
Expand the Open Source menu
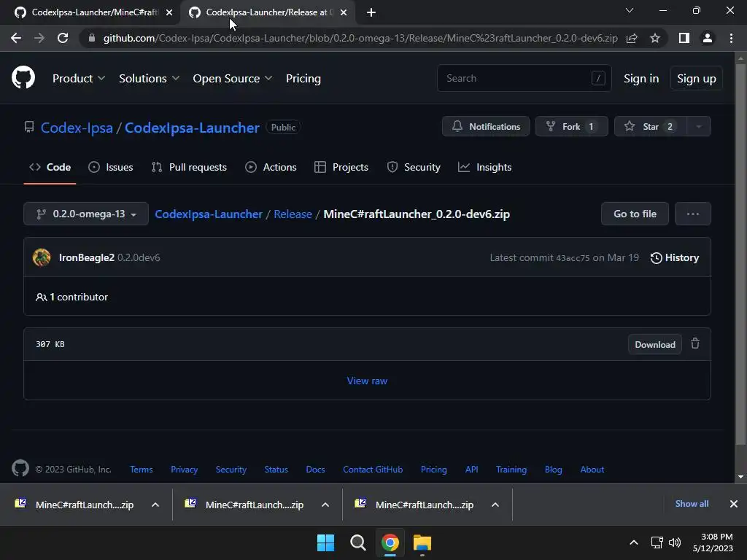233,79
